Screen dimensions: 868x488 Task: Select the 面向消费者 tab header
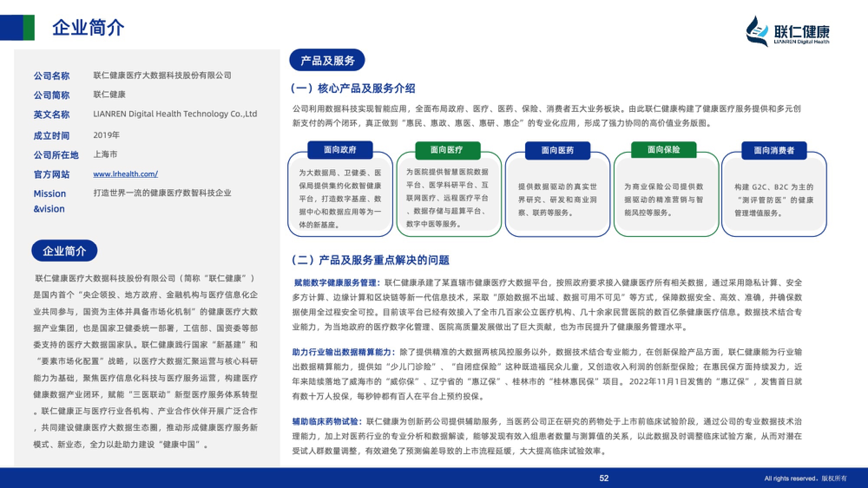(x=774, y=150)
